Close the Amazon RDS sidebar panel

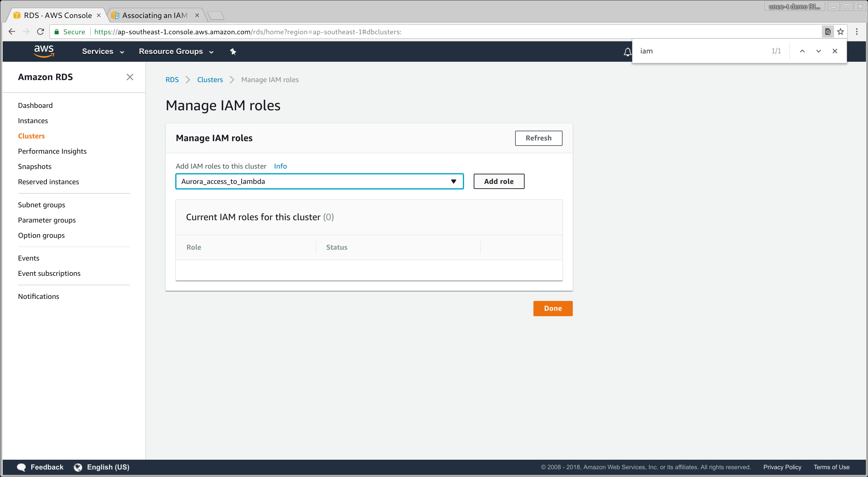click(x=130, y=77)
